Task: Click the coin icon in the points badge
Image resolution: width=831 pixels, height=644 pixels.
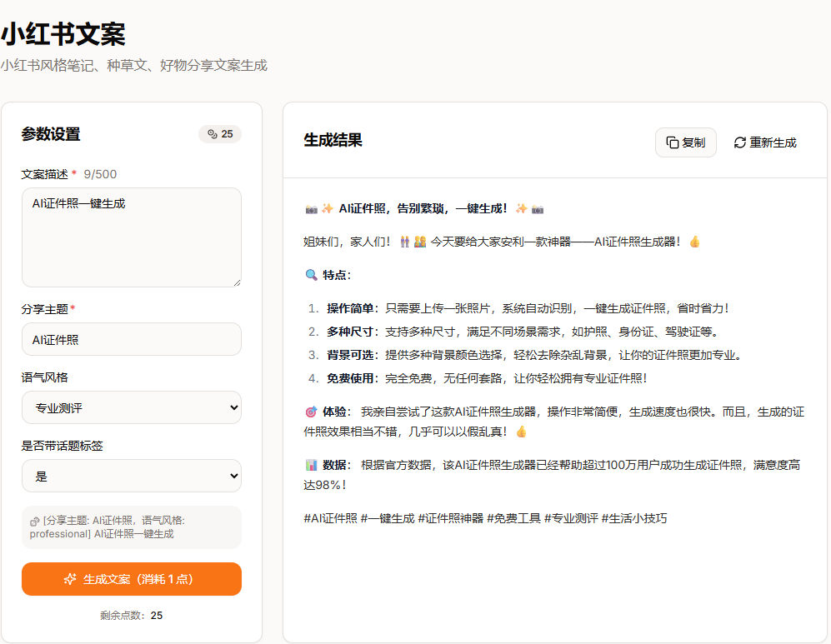Action: pyautogui.click(x=213, y=134)
